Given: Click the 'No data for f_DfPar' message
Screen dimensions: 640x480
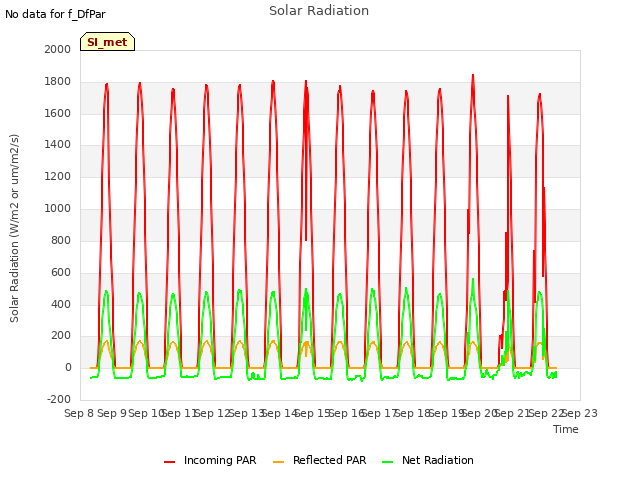Looking at the screenshot, I should (55, 14).
